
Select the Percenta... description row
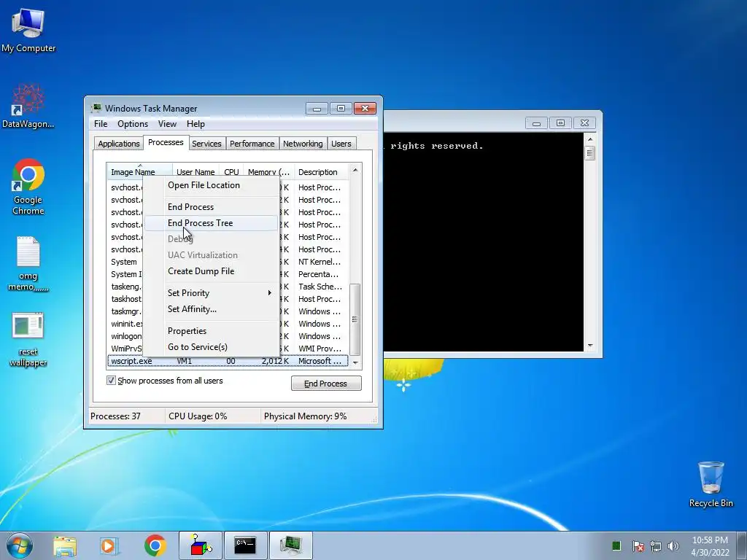coord(318,274)
